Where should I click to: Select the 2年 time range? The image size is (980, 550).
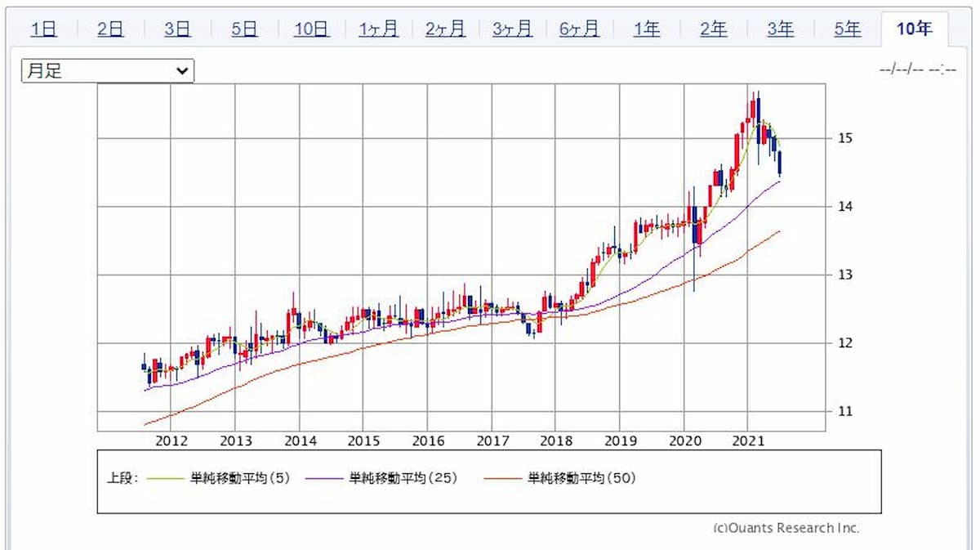pyautogui.click(x=713, y=29)
